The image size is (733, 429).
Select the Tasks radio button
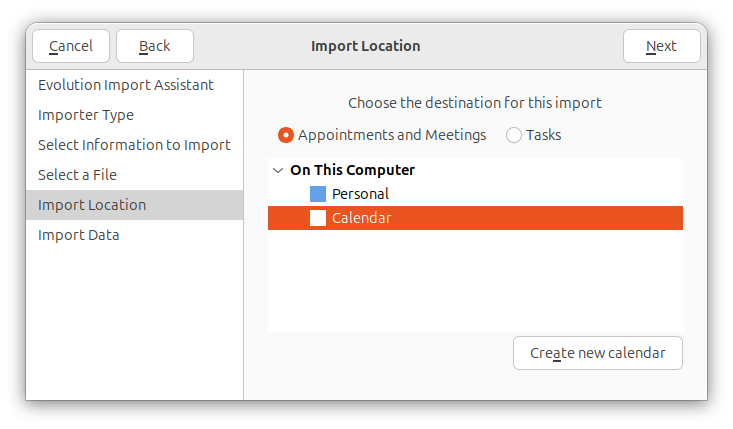tap(514, 135)
